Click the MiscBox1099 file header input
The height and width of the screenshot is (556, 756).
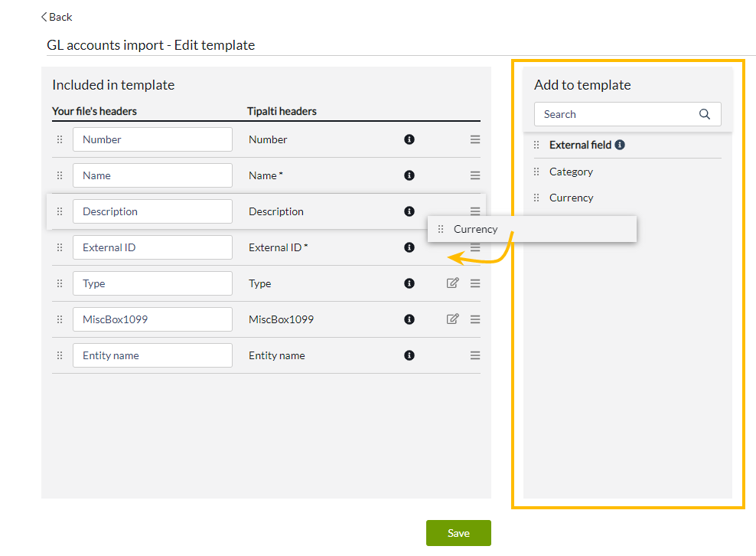152,319
